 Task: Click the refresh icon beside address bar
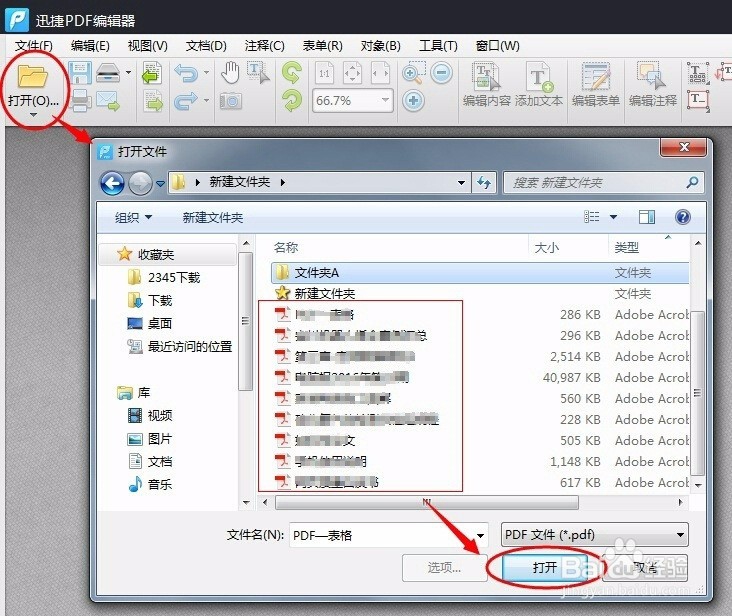tap(484, 182)
